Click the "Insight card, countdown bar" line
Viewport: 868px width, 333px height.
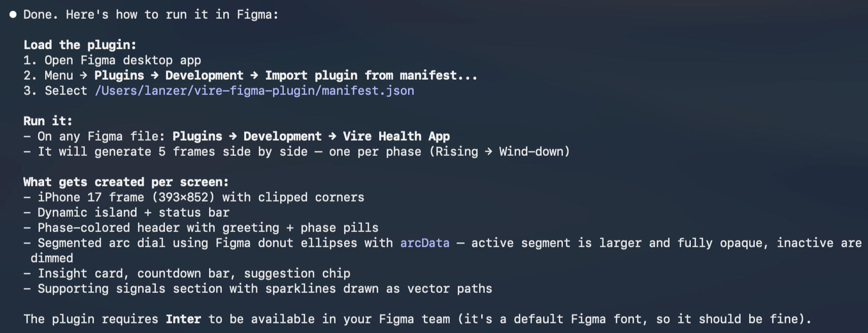193,274
